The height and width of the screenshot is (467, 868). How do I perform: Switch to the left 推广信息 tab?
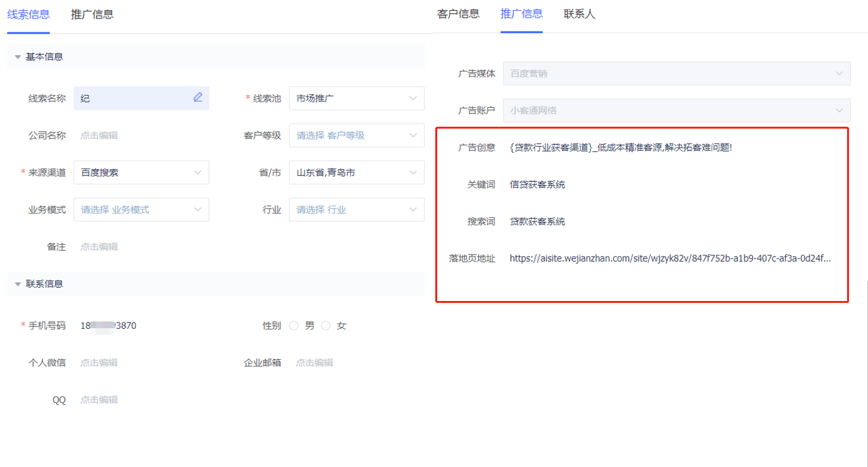pos(93,15)
